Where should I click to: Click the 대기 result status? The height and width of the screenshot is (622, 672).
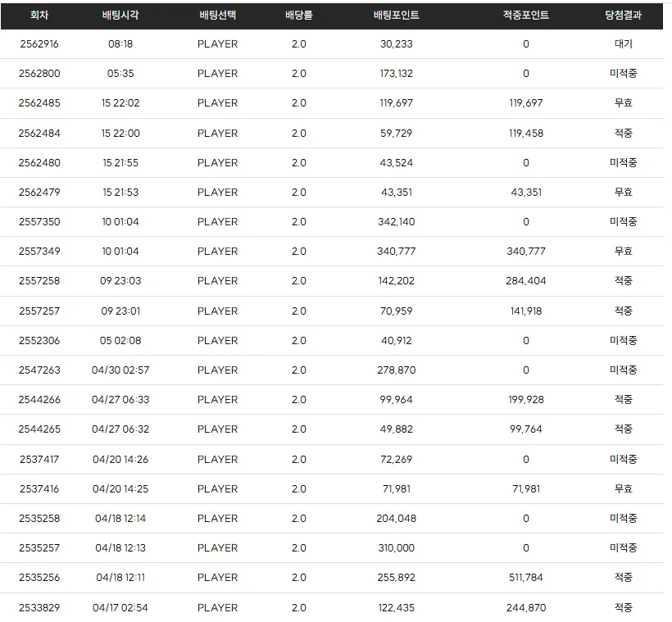pyautogui.click(x=623, y=43)
